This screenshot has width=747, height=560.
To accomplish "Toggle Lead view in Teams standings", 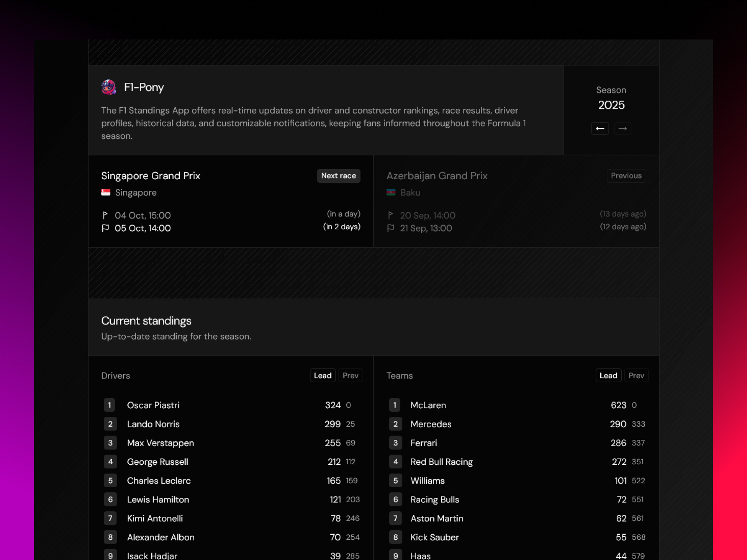I will [x=608, y=376].
